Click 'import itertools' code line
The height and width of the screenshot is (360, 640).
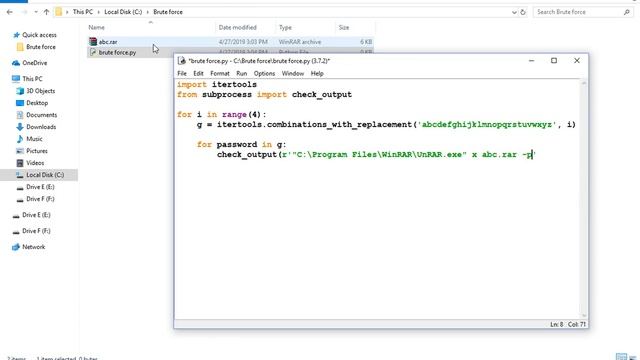tap(217, 84)
